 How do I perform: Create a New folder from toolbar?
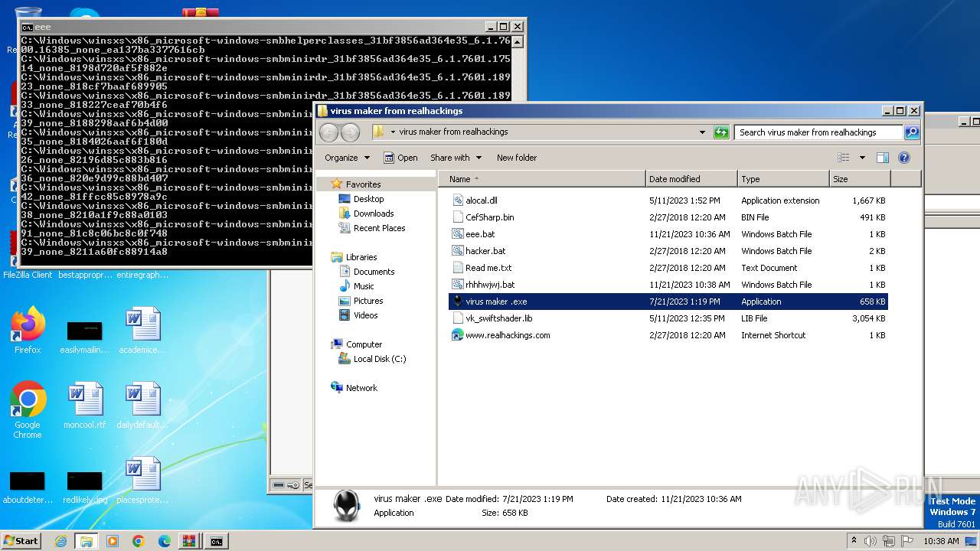tap(517, 158)
